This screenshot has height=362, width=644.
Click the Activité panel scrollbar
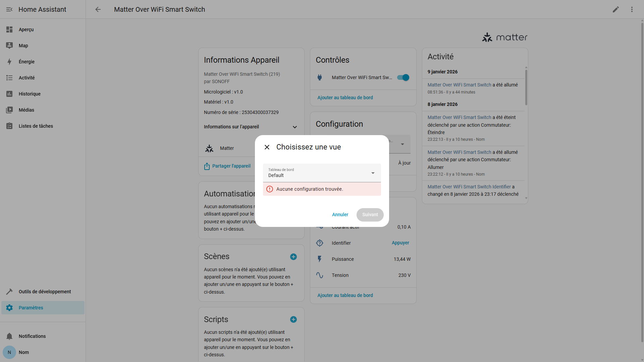526,87
